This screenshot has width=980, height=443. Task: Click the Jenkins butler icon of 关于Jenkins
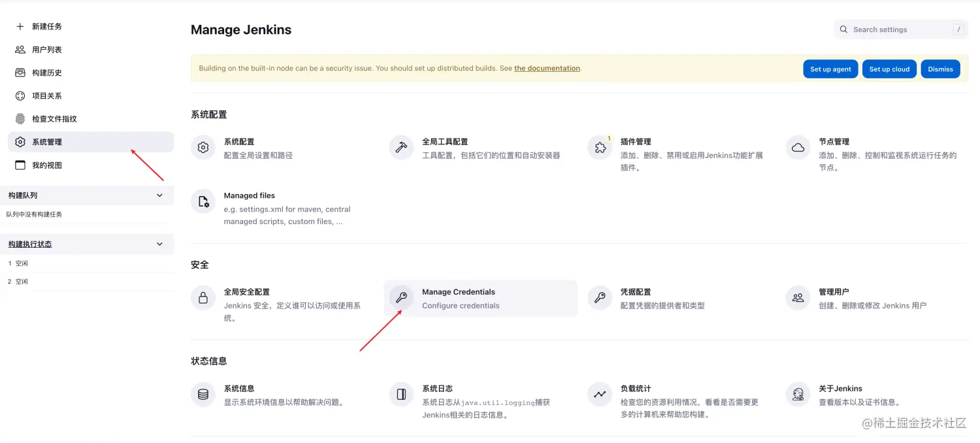[798, 394]
